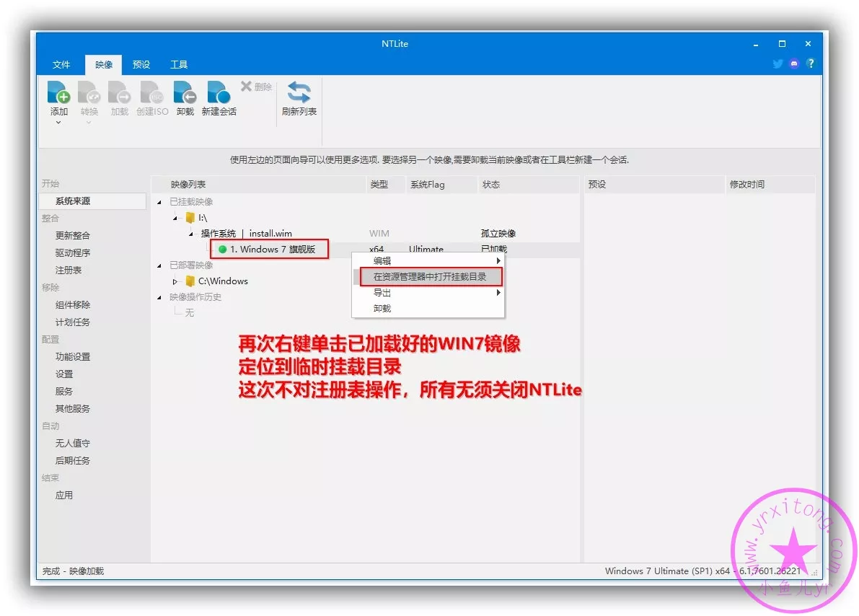Open the dropdown arrow under 添加
Viewport: 859px width, 616px height.
click(58, 123)
